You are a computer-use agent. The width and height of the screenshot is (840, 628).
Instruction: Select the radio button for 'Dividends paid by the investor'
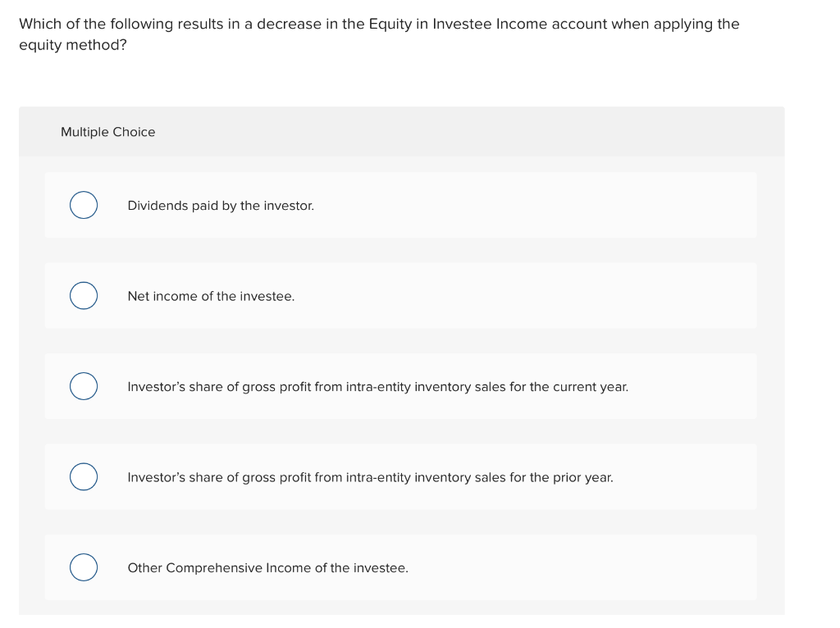(83, 205)
